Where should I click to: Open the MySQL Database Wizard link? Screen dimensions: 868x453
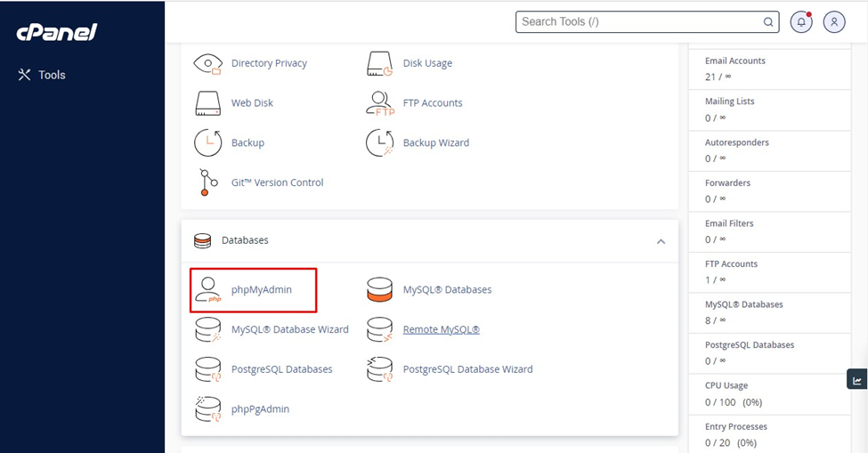(x=290, y=329)
